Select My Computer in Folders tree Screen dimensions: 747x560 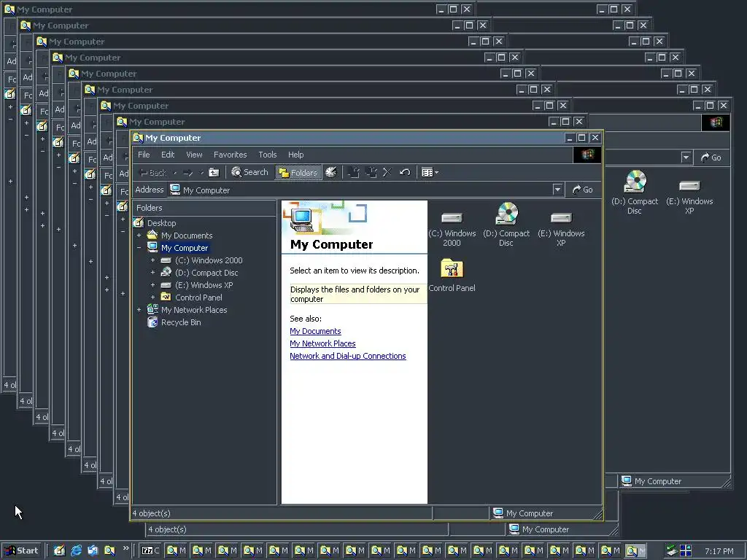tap(185, 248)
